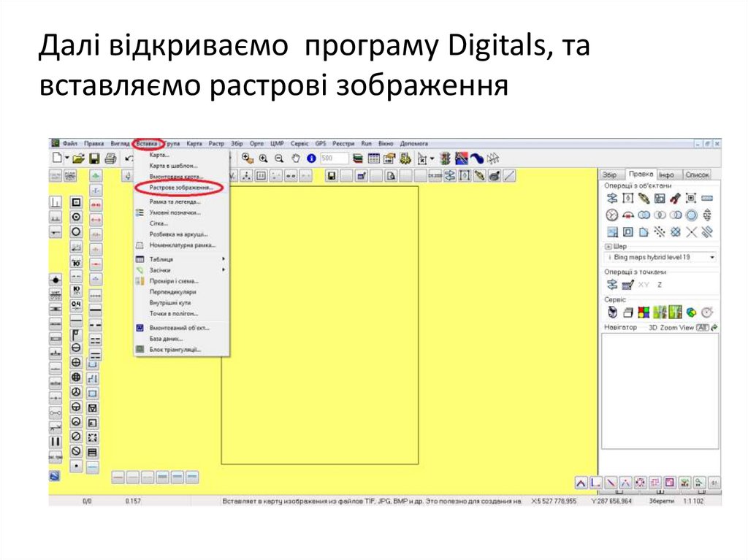Click into the scale field showing 500
This screenshot has height=560, width=748.
click(334, 158)
